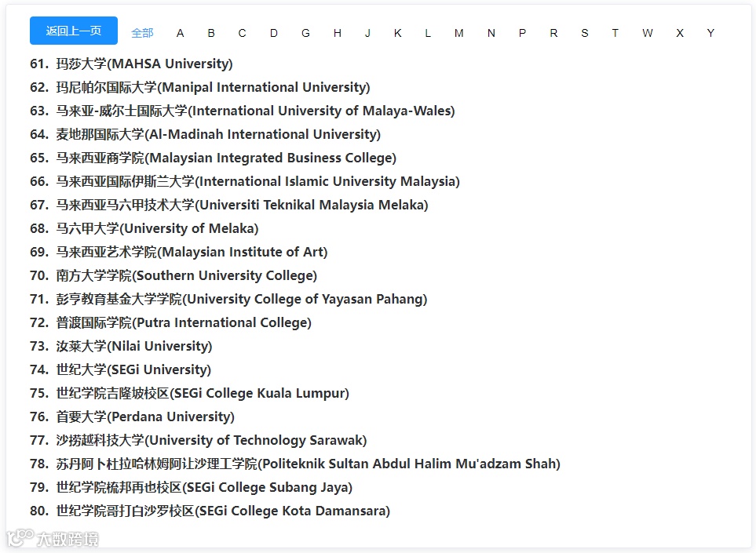The height and width of the screenshot is (553, 756).
Task: Filter list by letter X
Action: click(680, 33)
